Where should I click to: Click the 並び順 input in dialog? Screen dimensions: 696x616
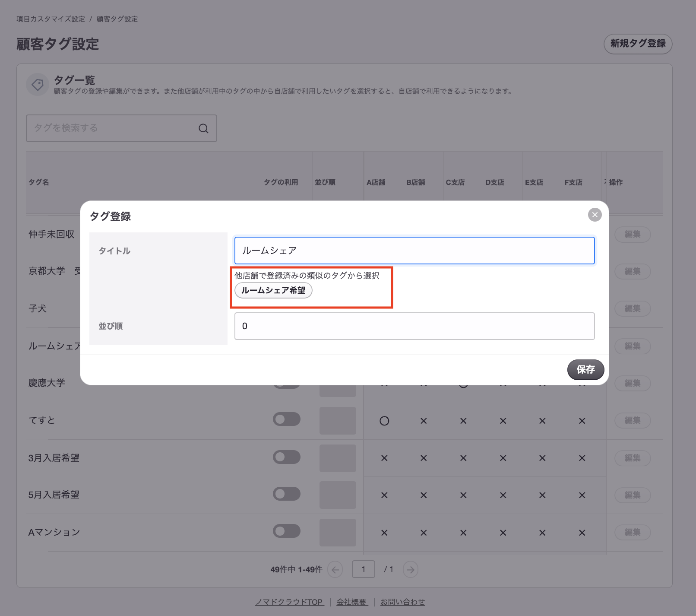point(414,326)
